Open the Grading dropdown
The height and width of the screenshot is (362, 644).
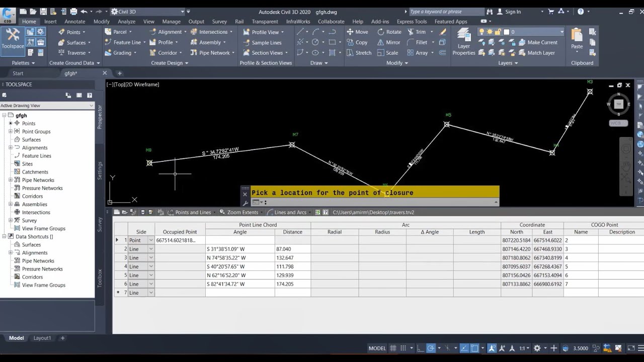pos(121,53)
